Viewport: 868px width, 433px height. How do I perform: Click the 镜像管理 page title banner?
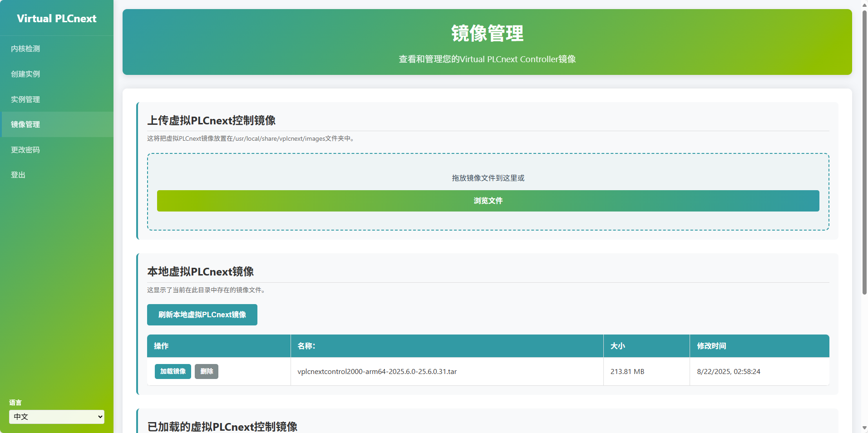pos(487,34)
